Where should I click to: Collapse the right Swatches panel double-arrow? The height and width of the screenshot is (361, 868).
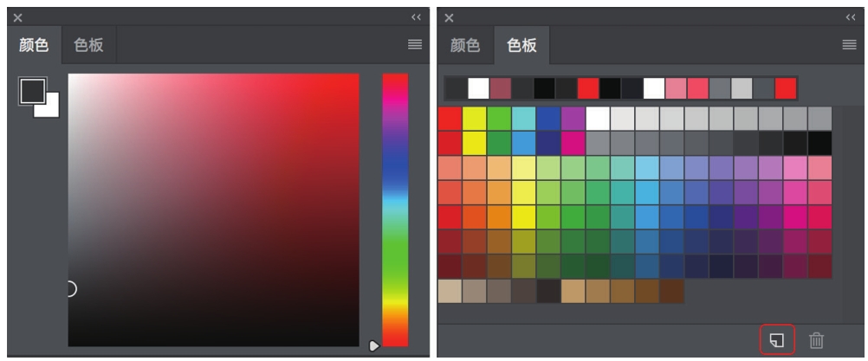click(851, 17)
